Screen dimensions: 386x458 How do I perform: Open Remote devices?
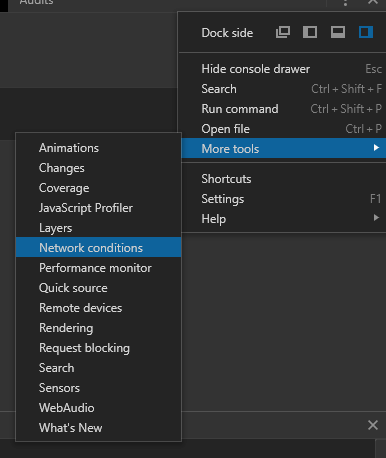click(x=99, y=308)
